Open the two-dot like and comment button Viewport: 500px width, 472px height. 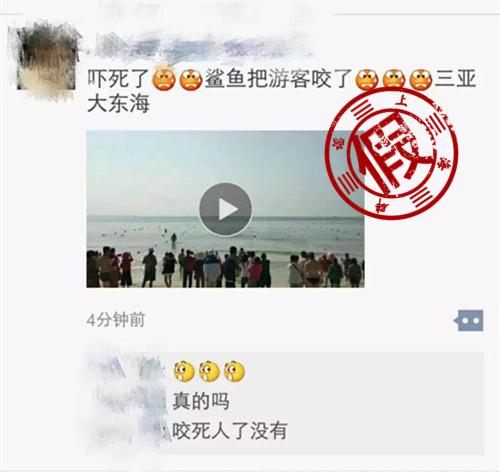pyautogui.click(x=468, y=320)
